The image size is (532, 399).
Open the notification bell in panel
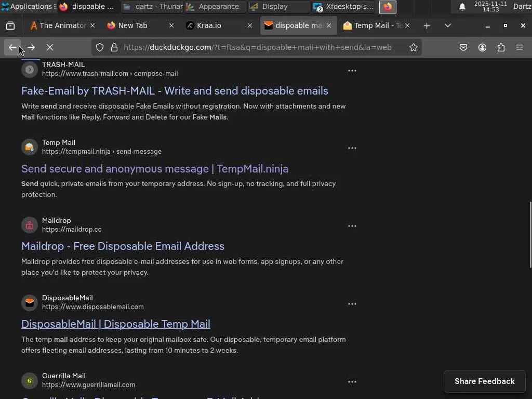click(x=462, y=7)
